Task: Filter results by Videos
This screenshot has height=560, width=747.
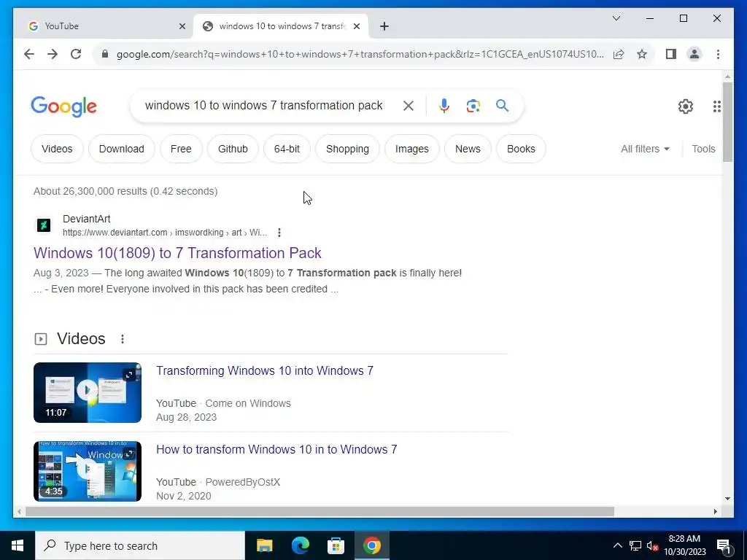Action: tap(57, 149)
